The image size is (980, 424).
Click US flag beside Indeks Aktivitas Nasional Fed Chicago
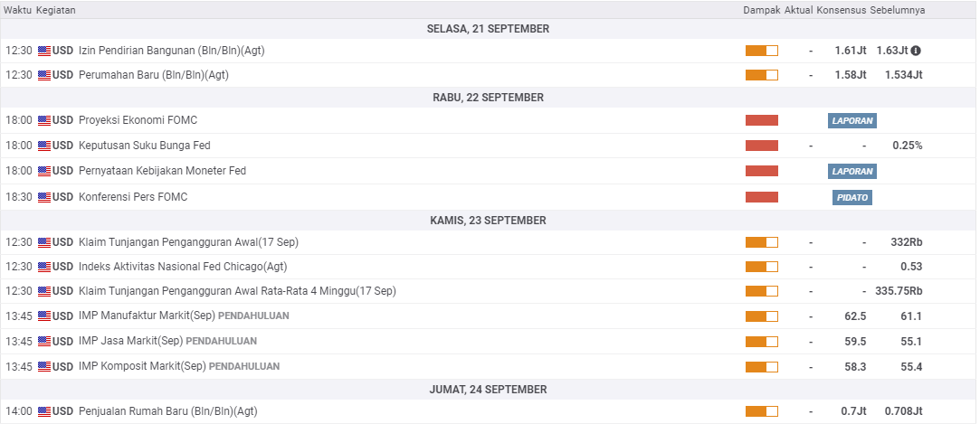point(44,267)
